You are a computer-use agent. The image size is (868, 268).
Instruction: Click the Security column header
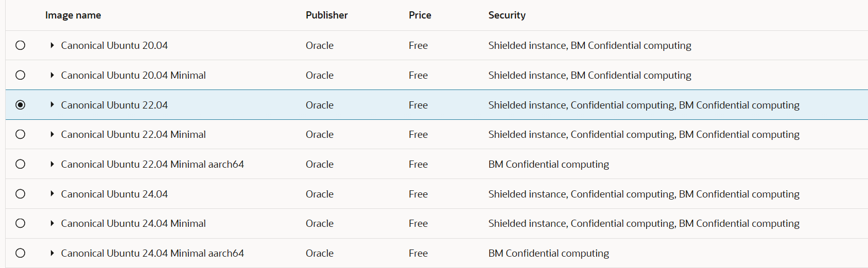[x=507, y=15]
